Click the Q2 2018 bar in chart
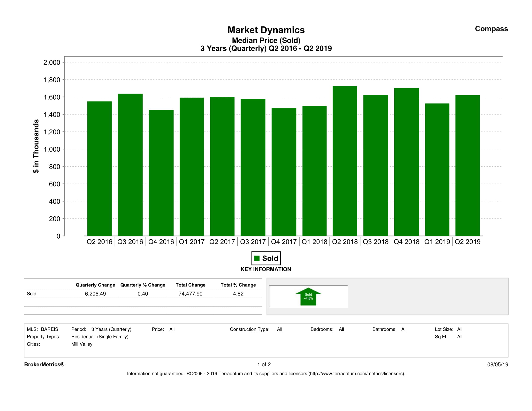The width and height of the screenshot is (532, 411). pyautogui.click(x=345, y=161)
